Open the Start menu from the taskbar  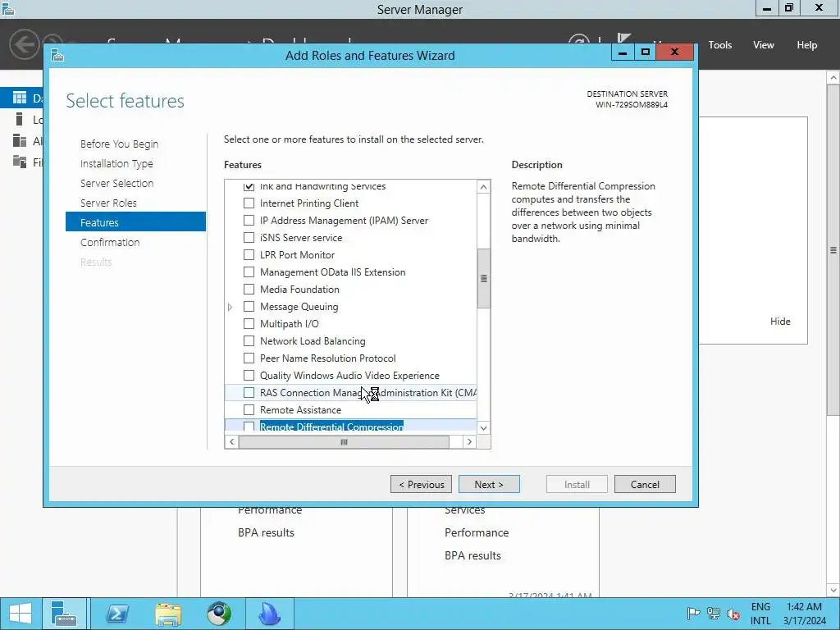[x=21, y=614]
